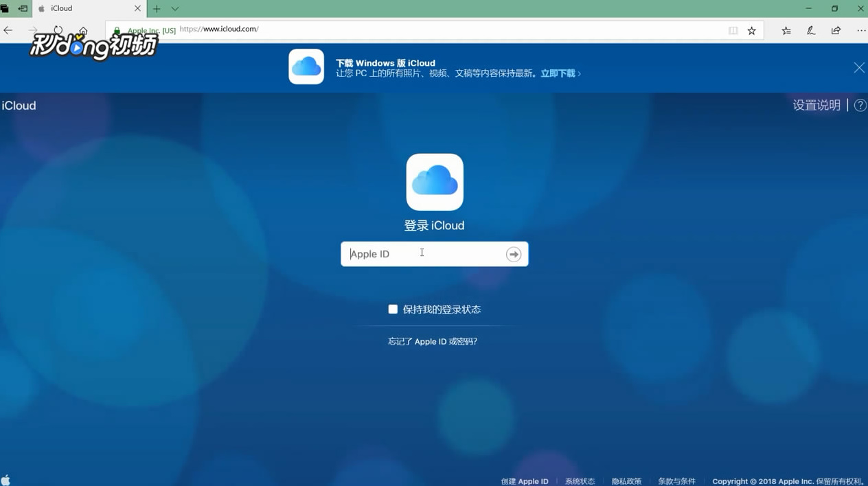Click 忘记了 Apple ID 或密码 link
Image resolution: width=868 pixels, height=486 pixels.
[x=433, y=341]
